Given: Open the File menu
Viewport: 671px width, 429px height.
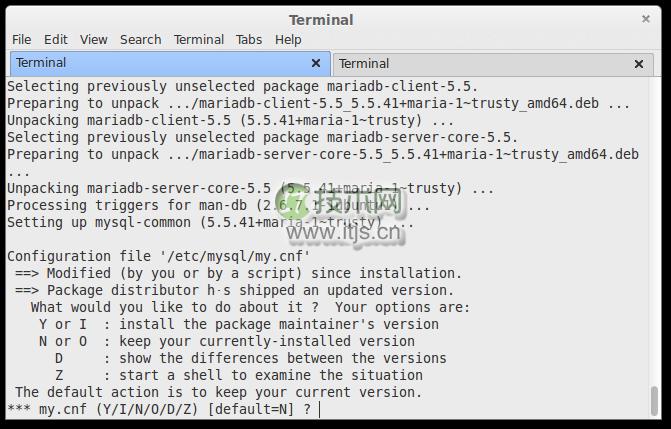Looking at the screenshot, I should click(x=21, y=39).
